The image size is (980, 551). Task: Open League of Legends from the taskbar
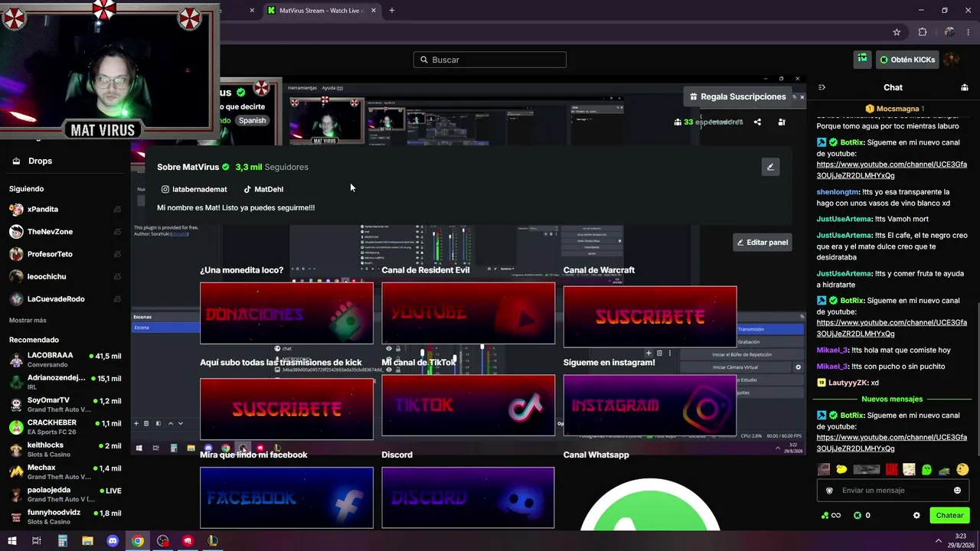[213, 541]
